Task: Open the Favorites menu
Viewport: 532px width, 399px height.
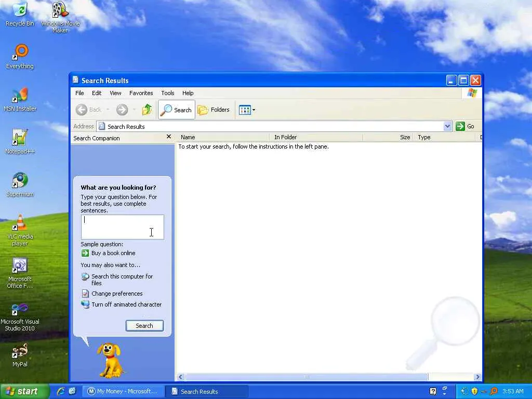Action: point(141,93)
